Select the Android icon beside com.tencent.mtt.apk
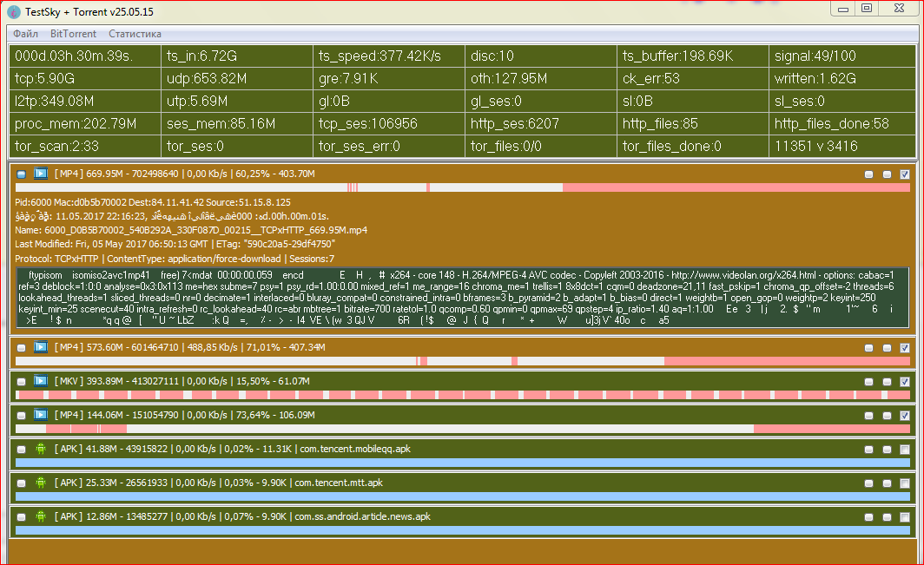 (41, 483)
